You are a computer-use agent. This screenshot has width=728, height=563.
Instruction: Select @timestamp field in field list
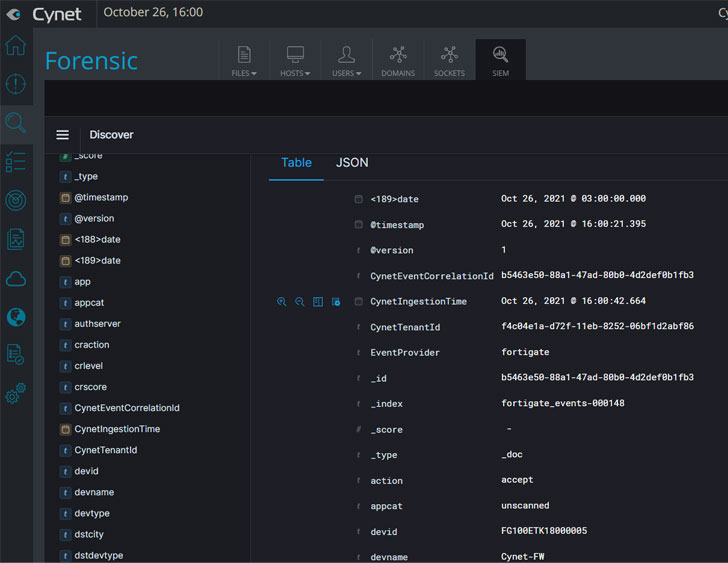pyautogui.click(x=101, y=198)
